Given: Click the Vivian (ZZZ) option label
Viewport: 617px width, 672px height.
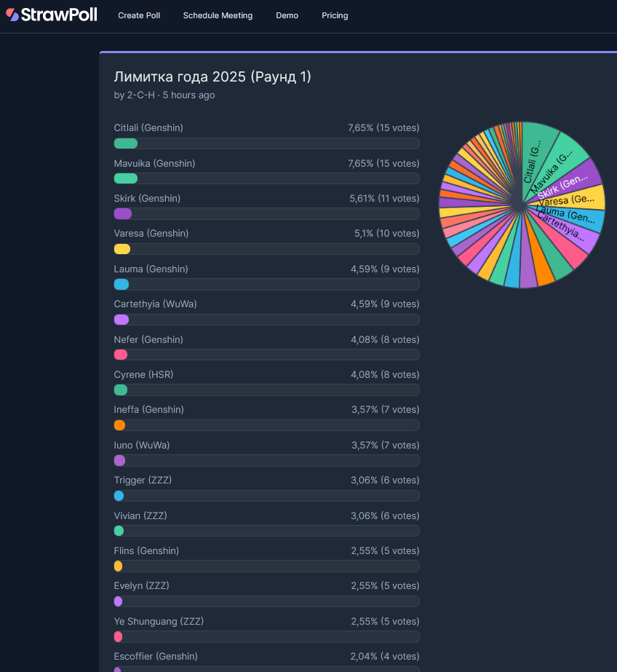Looking at the screenshot, I should click(x=140, y=516).
